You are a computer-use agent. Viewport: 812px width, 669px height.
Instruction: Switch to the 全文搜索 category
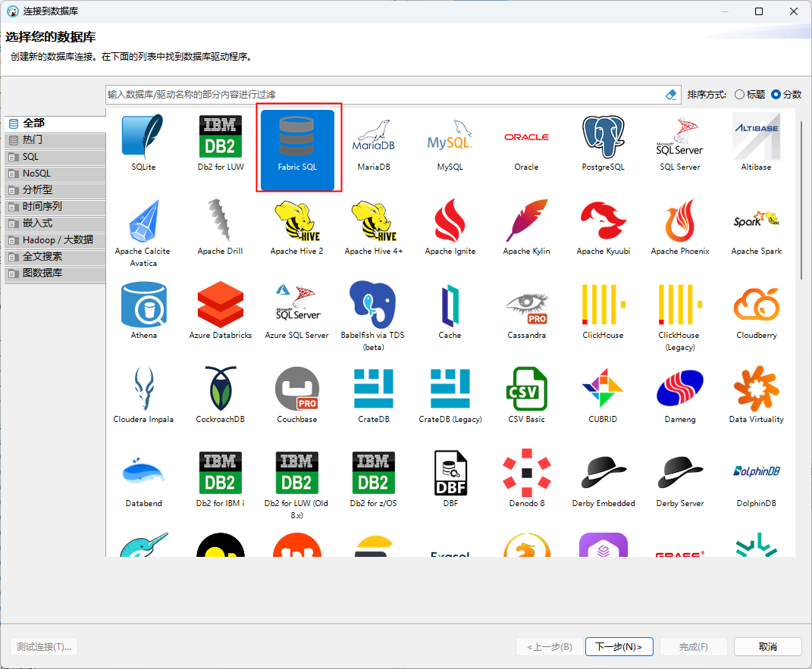[55, 256]
